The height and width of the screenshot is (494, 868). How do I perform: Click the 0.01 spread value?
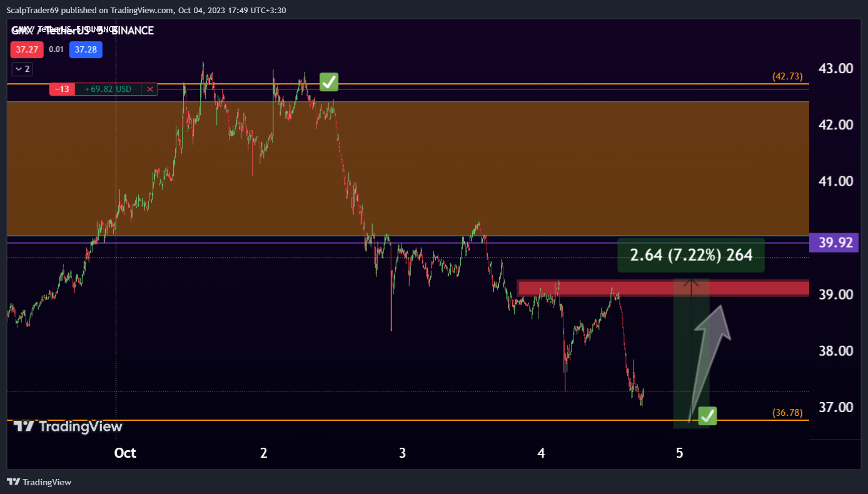56,49
